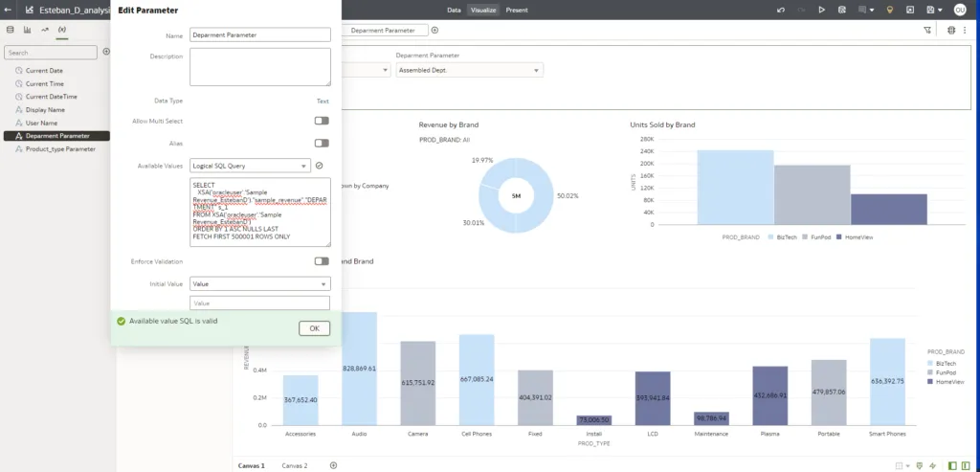This screenshot has width=980, height=472.
Task: Open the Data panel icon in sidebar
Action: coord(10,31)
